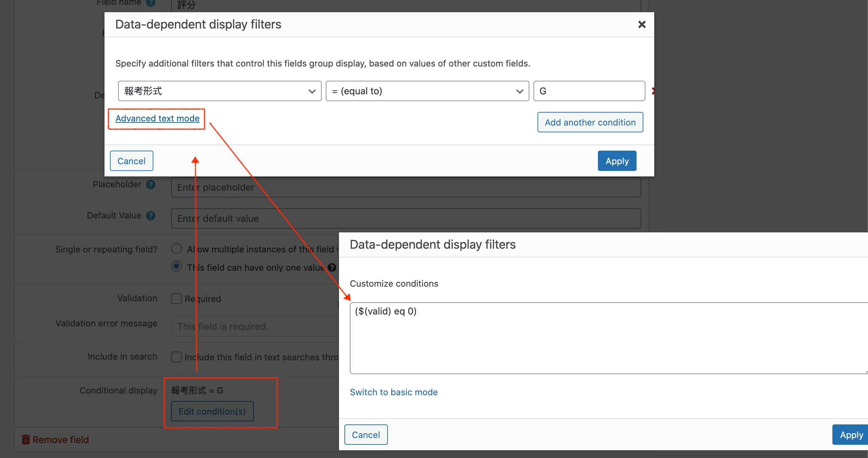Cancel the Customize conditions dialog

[366, 435]
